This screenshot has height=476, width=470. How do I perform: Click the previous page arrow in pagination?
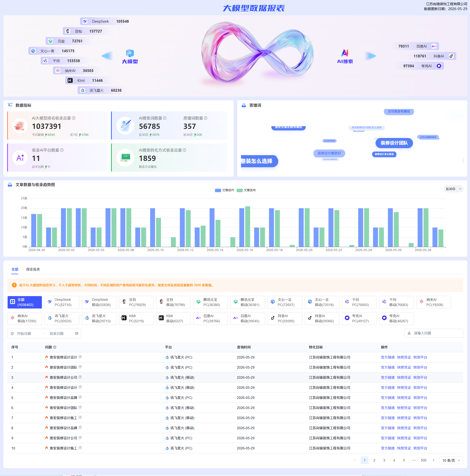coord(355,460)
